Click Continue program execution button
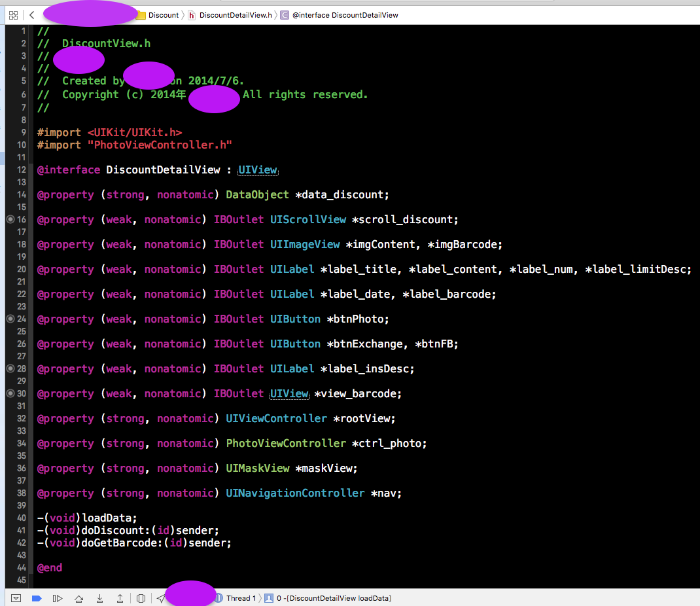 pyautogui.click(x=58, y=598)
